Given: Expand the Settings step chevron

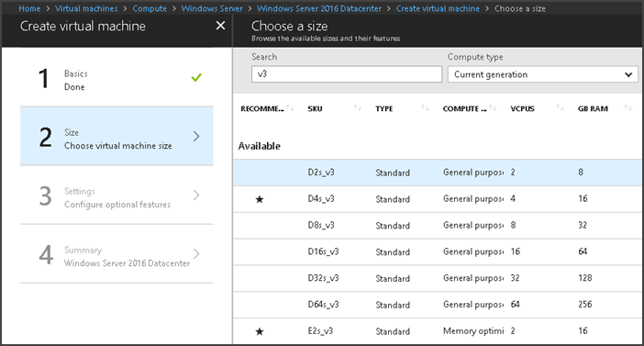Looking at the screenshot, I should (x=196, y=195).
